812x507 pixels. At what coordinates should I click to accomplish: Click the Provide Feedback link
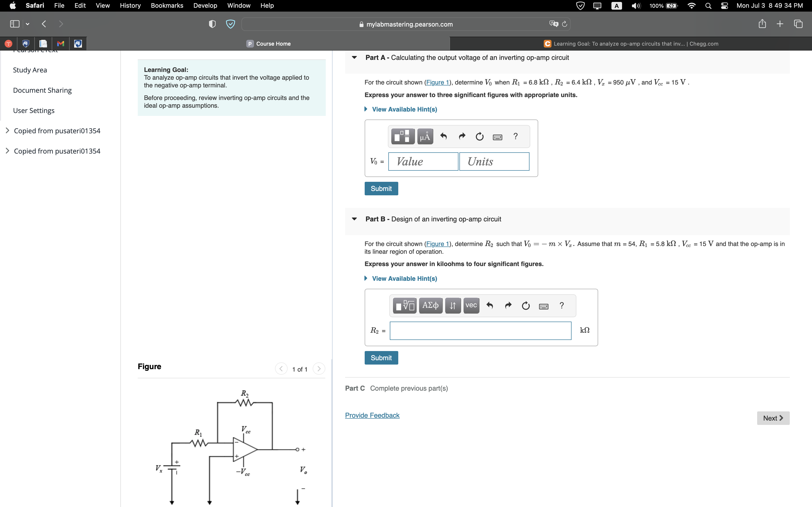pos(372,415)
